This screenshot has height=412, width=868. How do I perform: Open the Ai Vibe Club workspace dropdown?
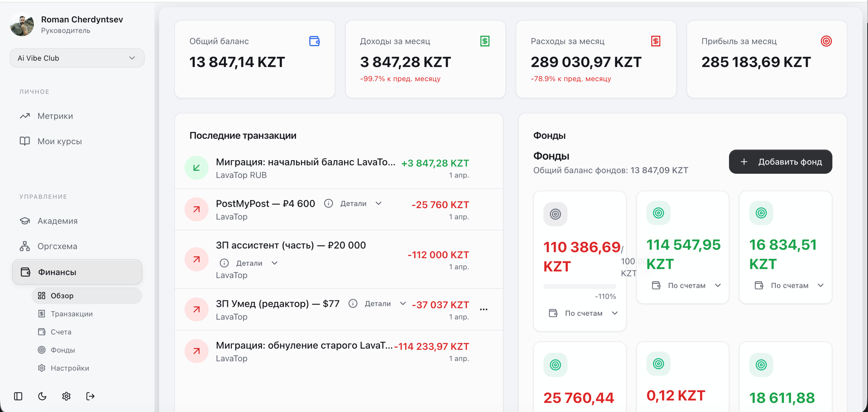click(77, 58)
